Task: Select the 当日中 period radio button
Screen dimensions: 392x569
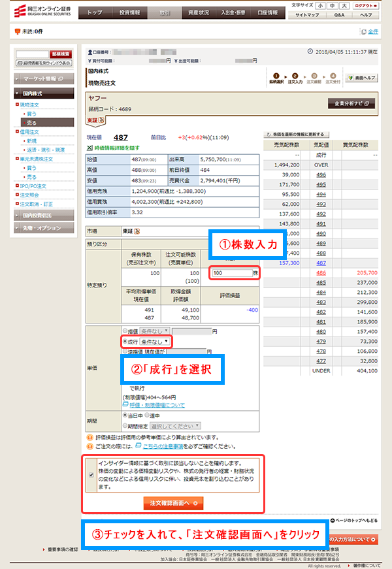Action: [x=125, y=415]
